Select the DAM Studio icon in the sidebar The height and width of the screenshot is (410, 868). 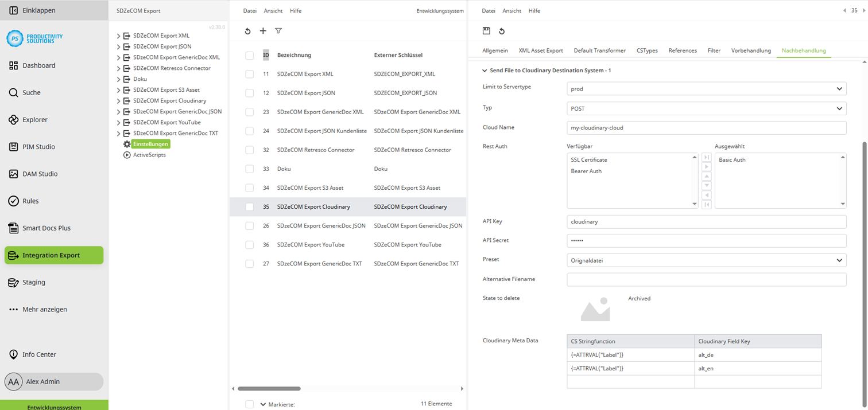coord(13,173)
